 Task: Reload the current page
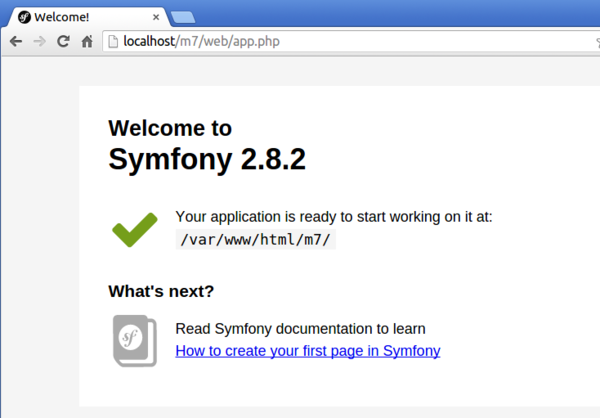[63, 41]
